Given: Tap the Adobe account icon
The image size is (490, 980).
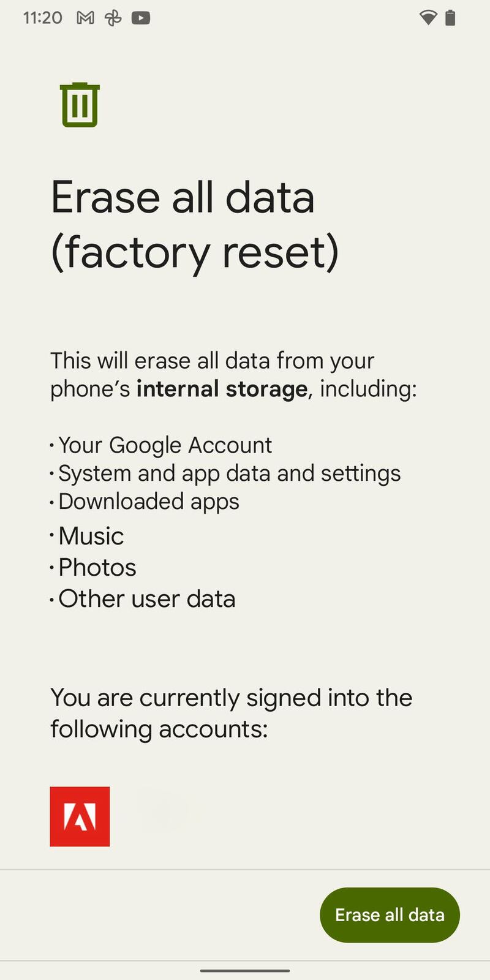Looking at the screenshot, I should [80, 816].
